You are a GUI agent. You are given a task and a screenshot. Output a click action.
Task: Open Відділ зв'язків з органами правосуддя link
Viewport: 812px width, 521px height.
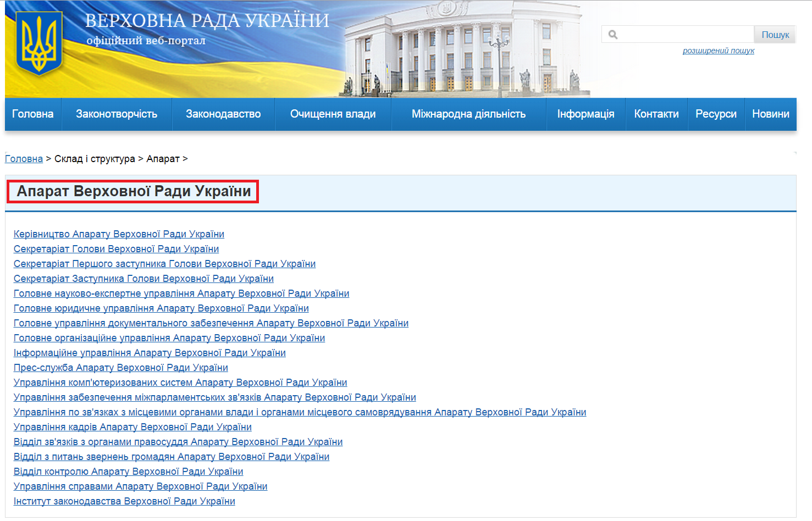pyautogui.click(x=178, y=442)
